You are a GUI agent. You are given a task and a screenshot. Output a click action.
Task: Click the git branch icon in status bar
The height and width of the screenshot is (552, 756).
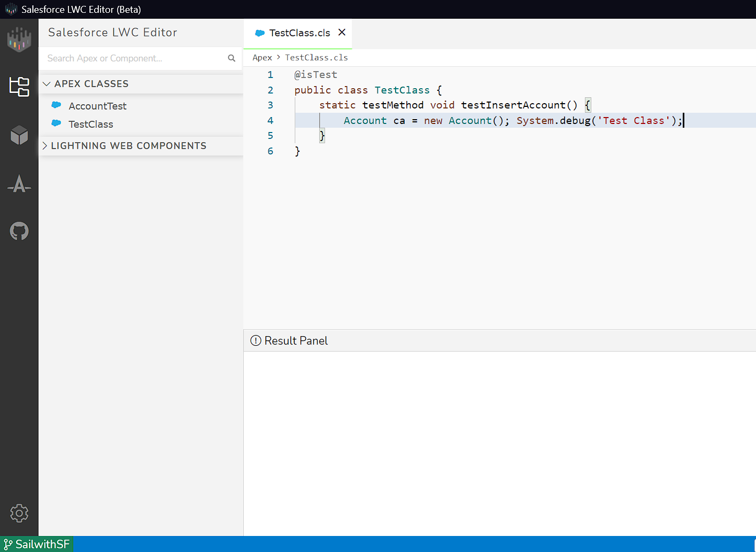[x=8, y=544]
